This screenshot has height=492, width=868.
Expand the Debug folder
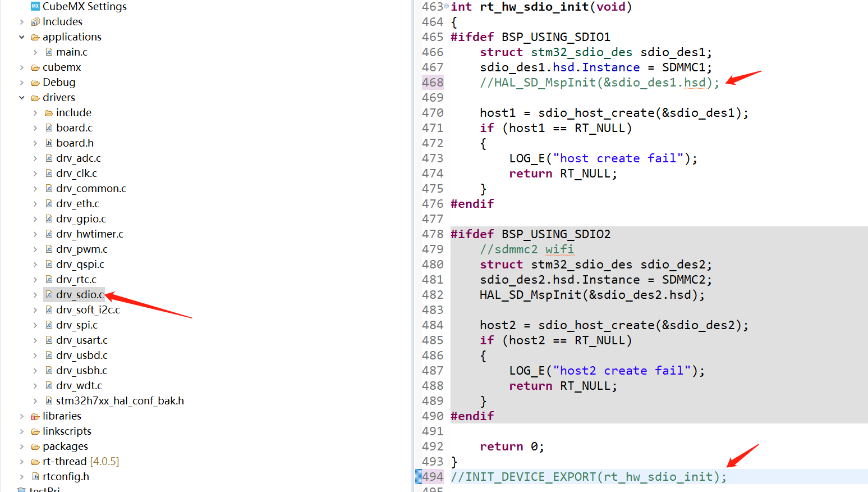[22, 83]
